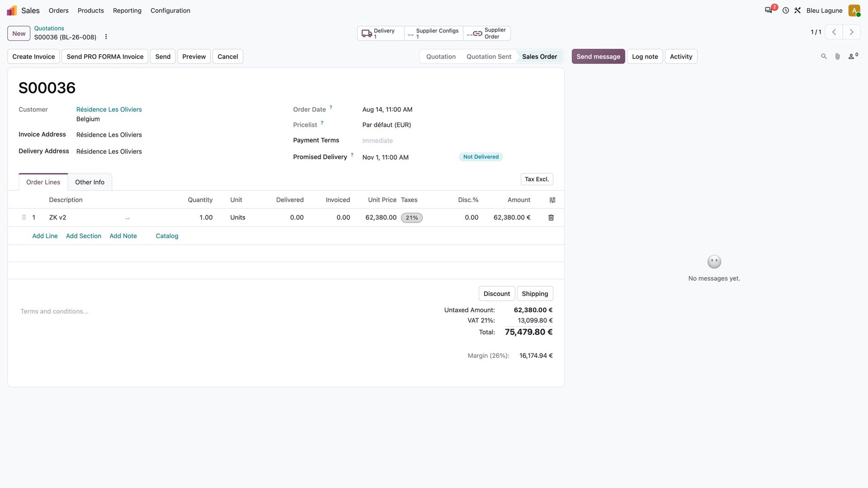Click the Terms and conditions field
This screenshot has height=488, width=868.
54,311
